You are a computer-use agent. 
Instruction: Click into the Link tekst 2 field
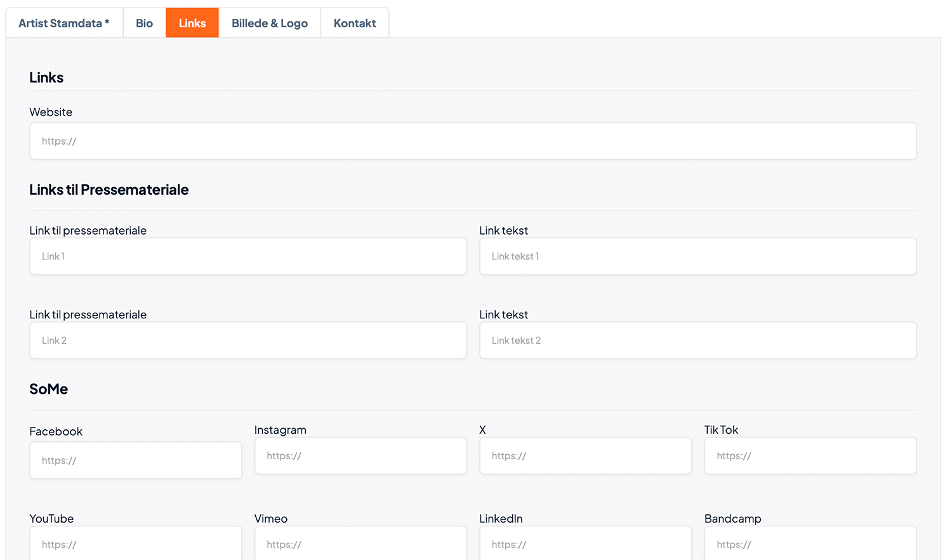pyautogui.click(x=697, y=341)
